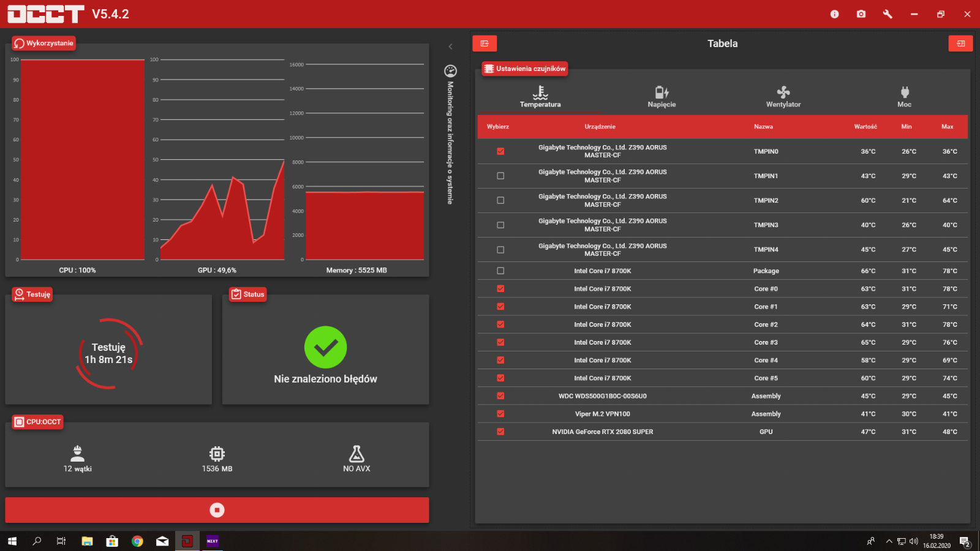Uncheck Core #3 sensor checkbox
980x551 pixels.
[x=500, y=342]
